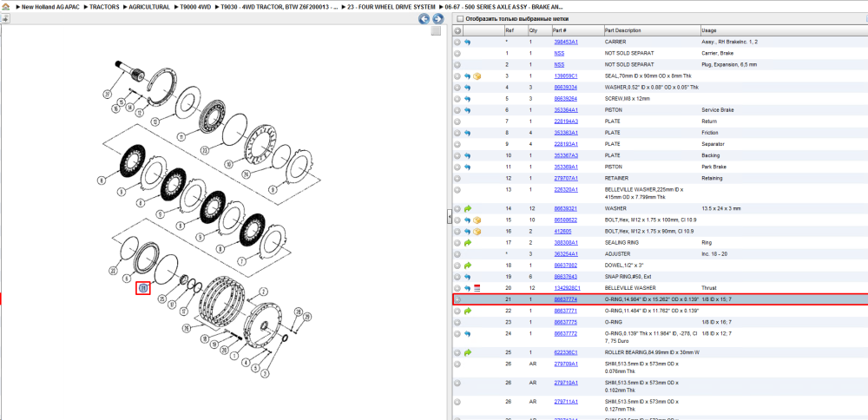Select '13.5 x 24 x 3 mm' usage cell
Image resolution: width=868 pixels, height=420 pixels.
(720, 208)
